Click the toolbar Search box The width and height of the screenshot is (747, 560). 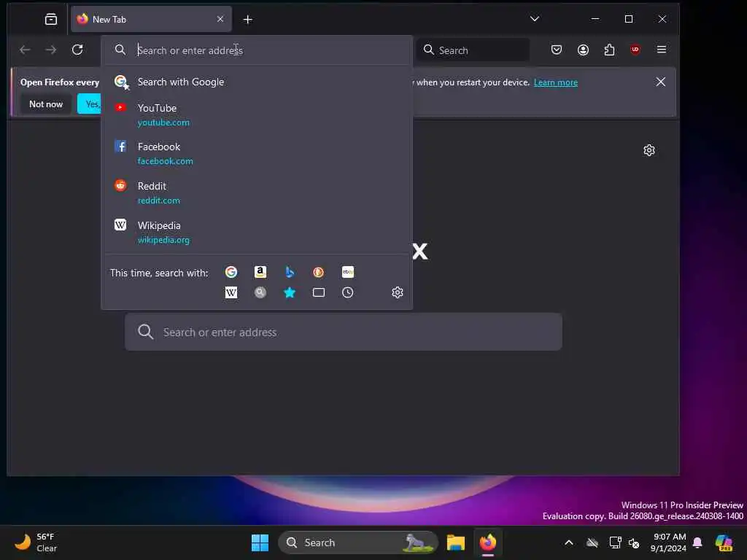tap(473, 50)
